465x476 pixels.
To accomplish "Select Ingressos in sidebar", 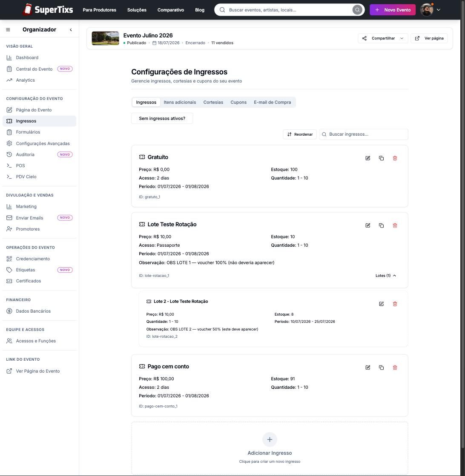I will (39, 121).
